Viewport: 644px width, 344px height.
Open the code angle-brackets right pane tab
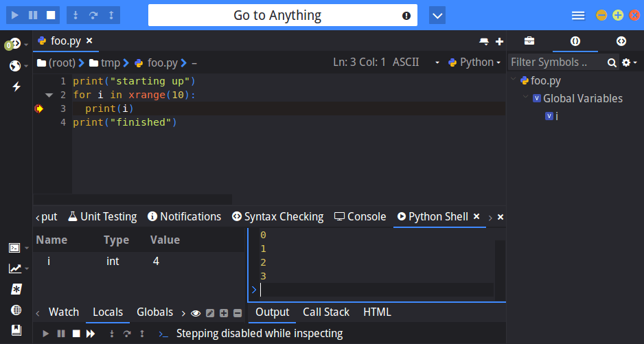point(621,41)
